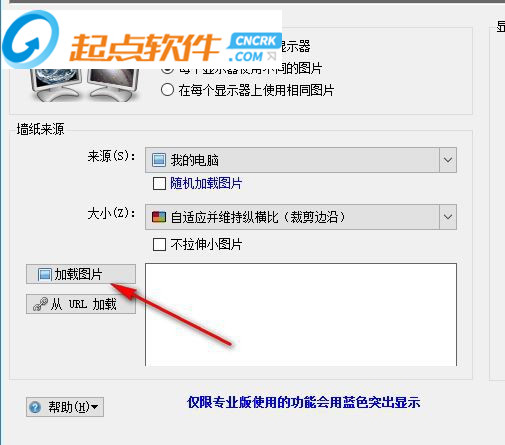The width and height of the screenshot is (505, 445).
Task: Click the right monitor preview image
Action: click(x=114, y=85)
